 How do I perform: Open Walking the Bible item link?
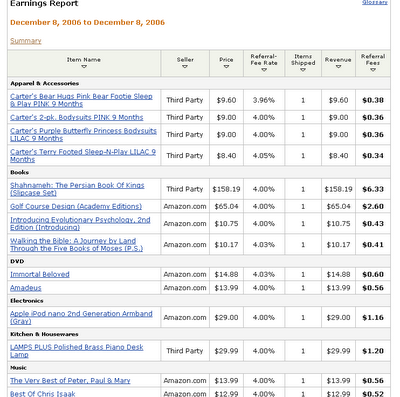tap(76, 245)
